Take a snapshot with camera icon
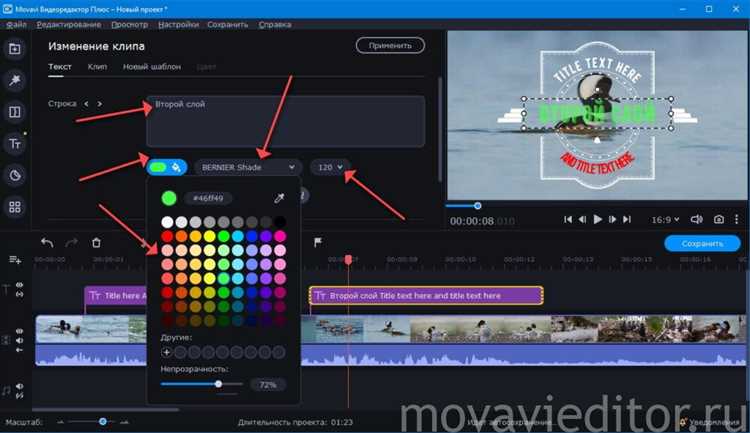The image size is (750, 433). pos(718,219)
